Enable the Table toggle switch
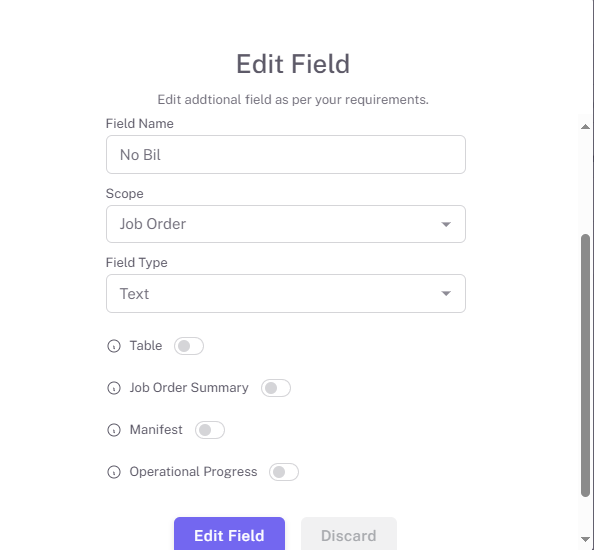594x550 pixels. [x=189, y=346]
